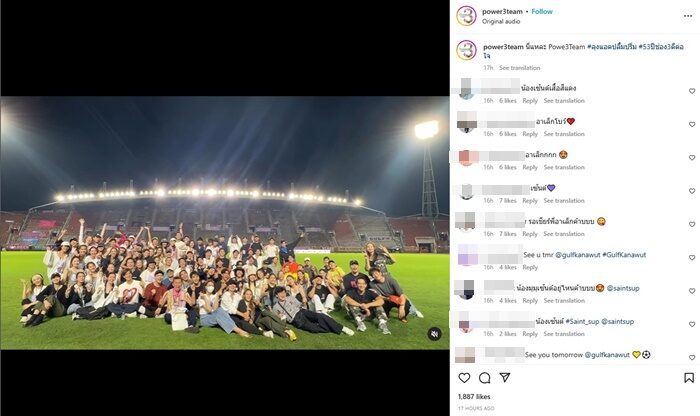Open the Original audio link
Viewport: 700px width, 416px height.
point(501,21)
